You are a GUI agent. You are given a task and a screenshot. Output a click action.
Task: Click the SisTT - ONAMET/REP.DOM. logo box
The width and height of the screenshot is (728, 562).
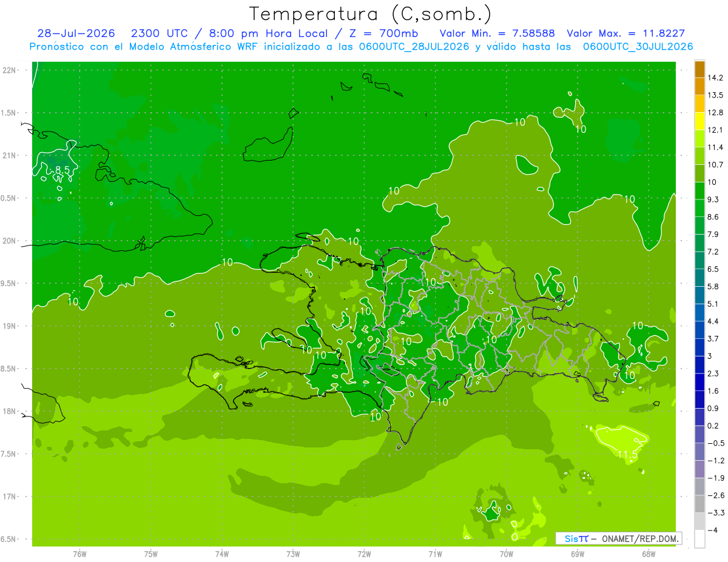click(618, 538)
